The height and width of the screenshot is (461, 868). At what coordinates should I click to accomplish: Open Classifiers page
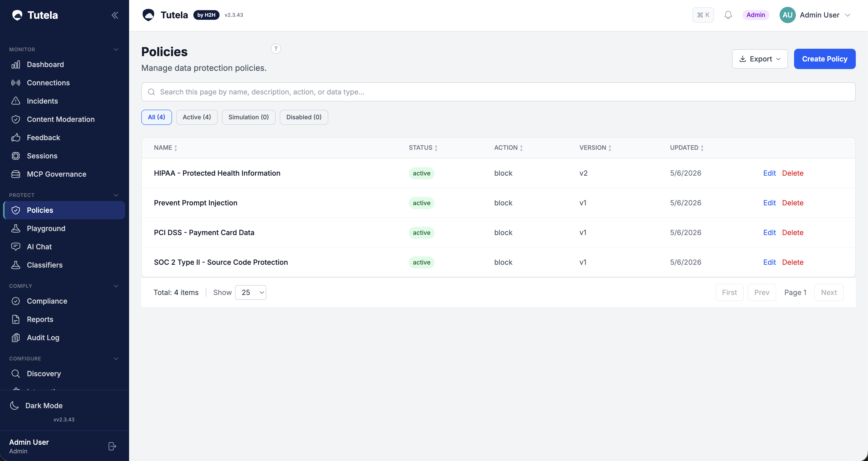point(64,265)
